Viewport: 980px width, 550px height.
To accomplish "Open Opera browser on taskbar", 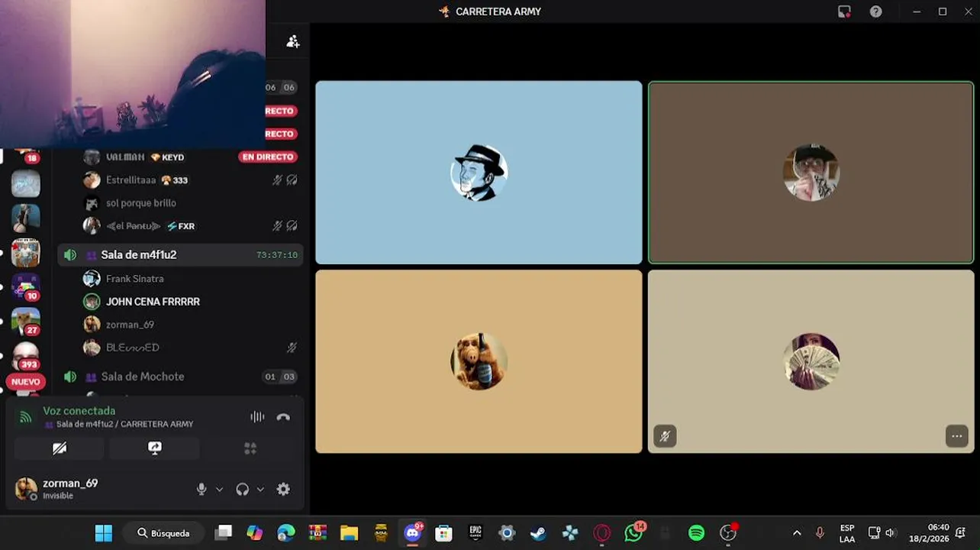I will click(x=602, y=533).
